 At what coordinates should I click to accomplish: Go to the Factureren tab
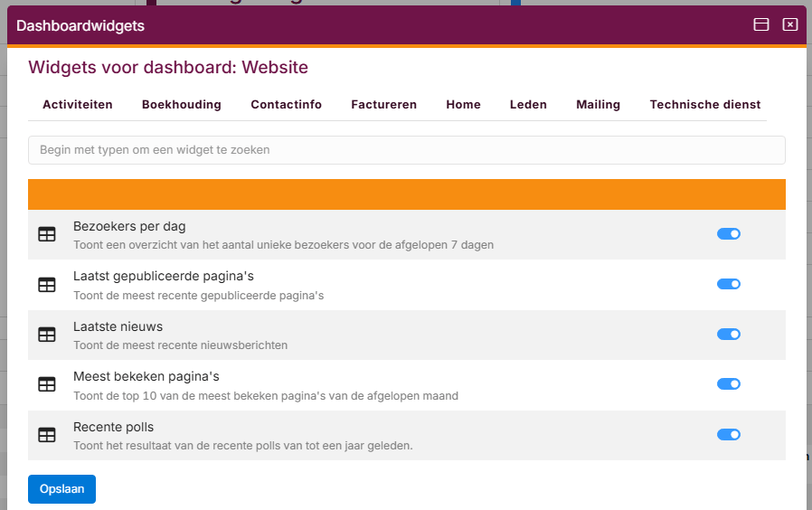tap(383, 105)
